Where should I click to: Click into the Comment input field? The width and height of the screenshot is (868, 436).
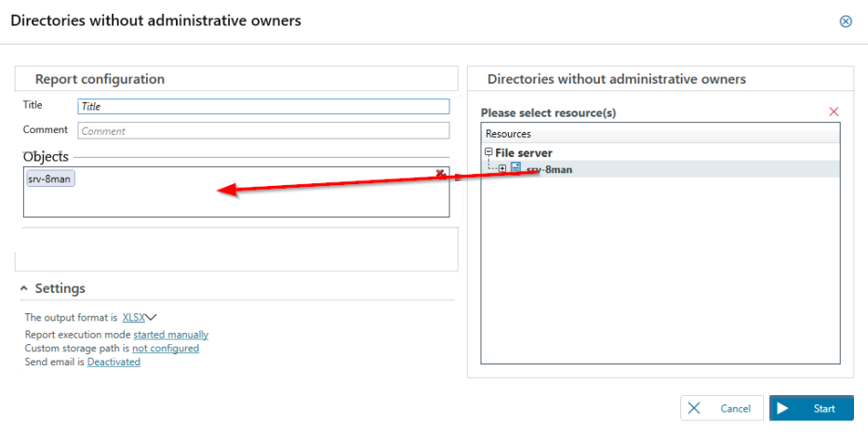tap(263, 131)
